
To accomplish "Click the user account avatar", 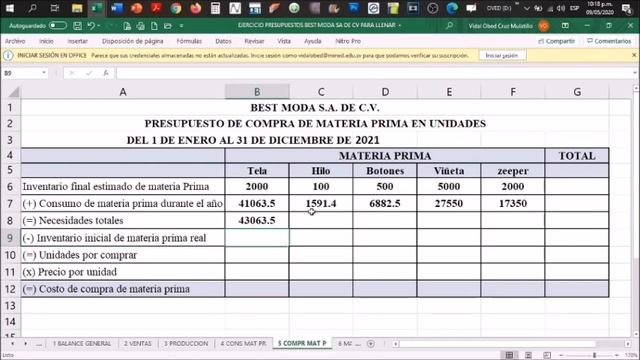I will 544,26.
